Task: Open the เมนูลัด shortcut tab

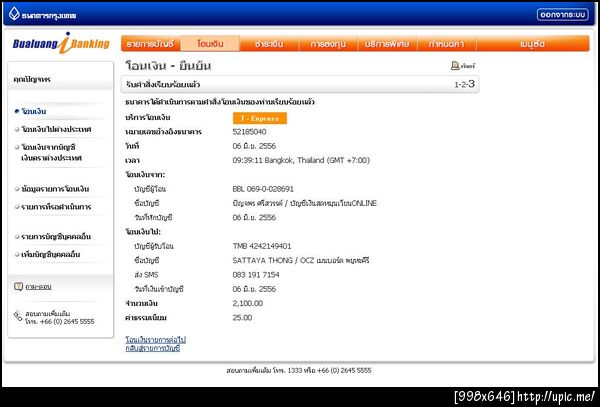Action: pyautogui.click(x=533, y=44)
